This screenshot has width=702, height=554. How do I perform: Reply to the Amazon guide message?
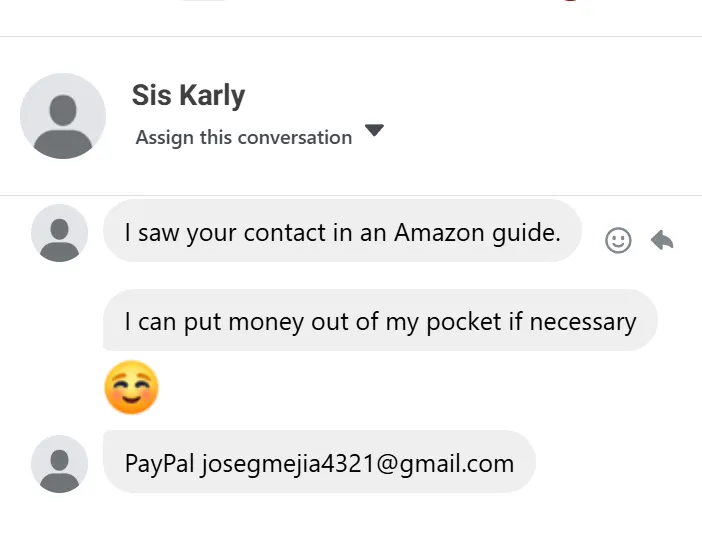(662, 240)
